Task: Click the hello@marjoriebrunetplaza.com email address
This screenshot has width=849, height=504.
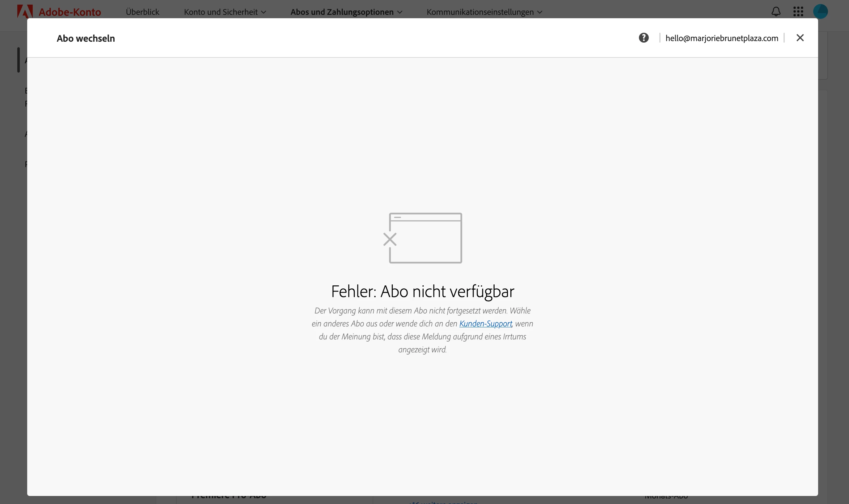Action: 722,38
